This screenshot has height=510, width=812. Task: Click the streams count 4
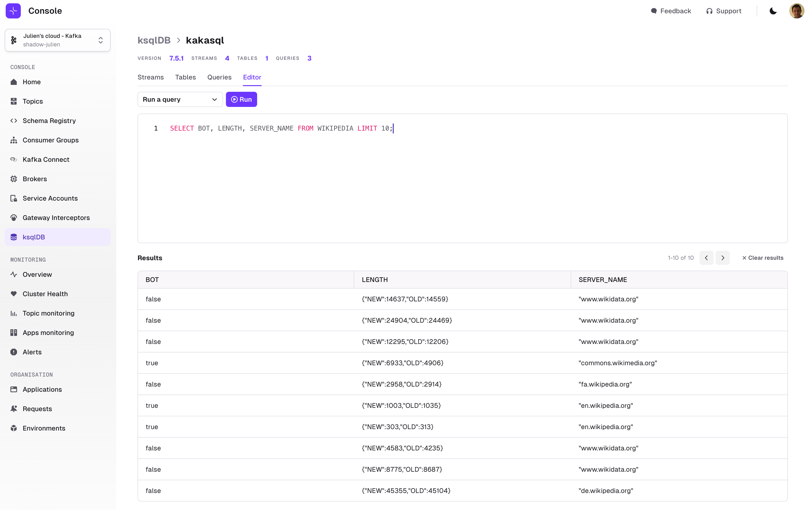227,58
